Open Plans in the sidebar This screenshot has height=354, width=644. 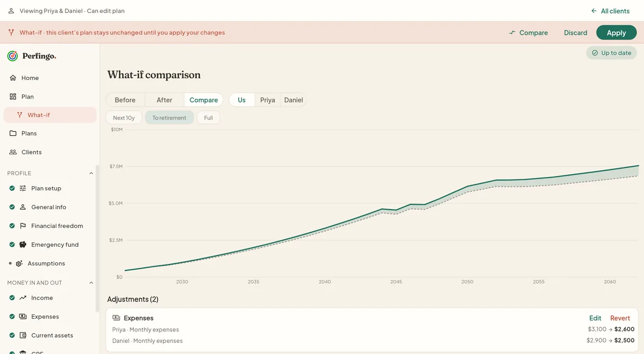point(50,133)
